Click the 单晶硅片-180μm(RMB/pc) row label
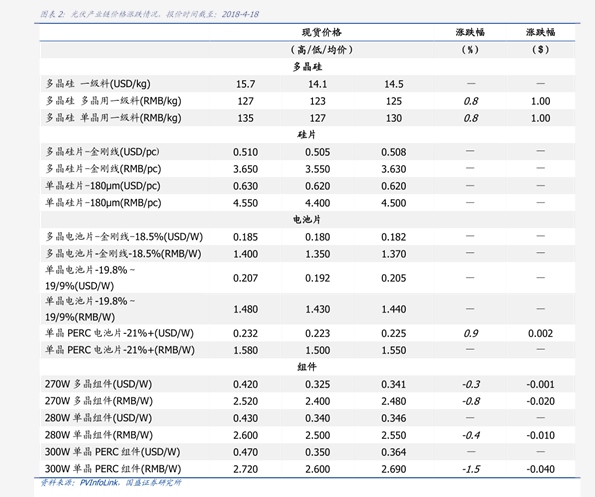The image size is (595, 497). pos(103,203)
